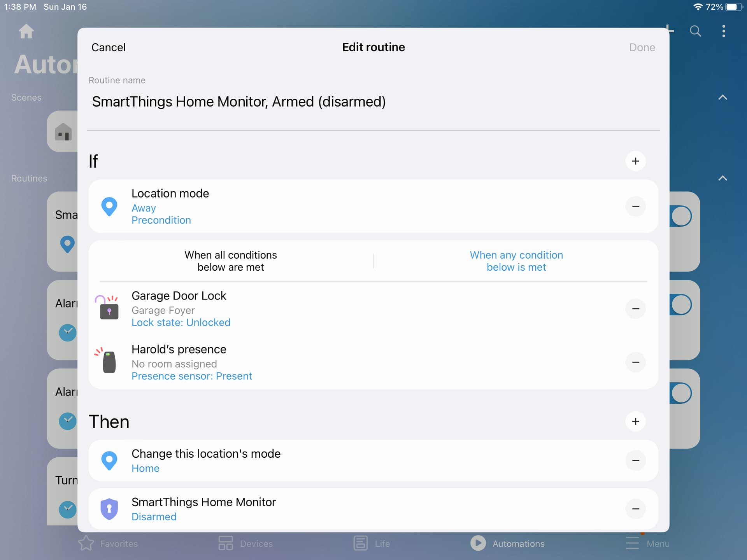Viewport: 747px width, 560px height.
Task: Remove the Garage Door Lock condition
Action: point(635,309)
